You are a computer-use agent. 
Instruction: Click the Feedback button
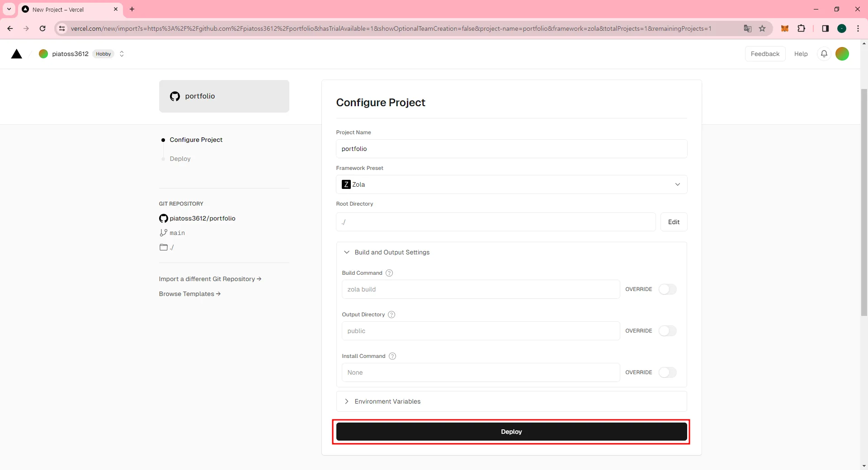765,54
